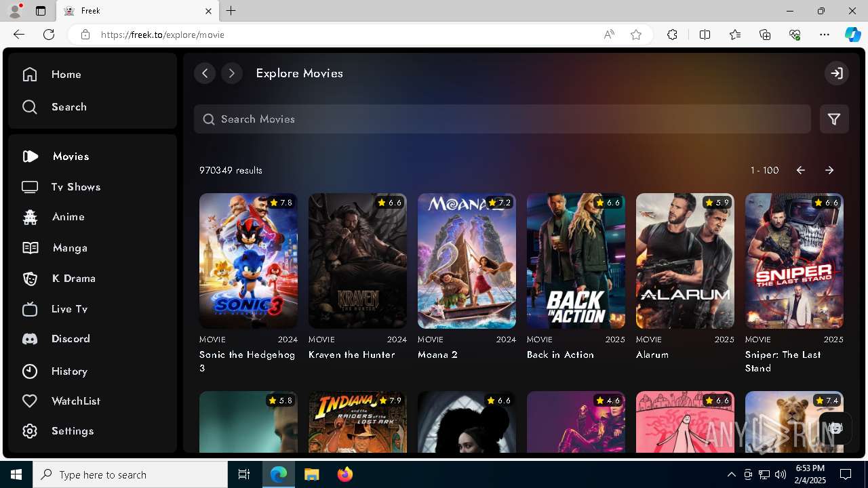Image resolution: width=868 pixels, height=488 pixels.
Task: Open the Copilot sidebar icon
Action: [x=852, y=35]
